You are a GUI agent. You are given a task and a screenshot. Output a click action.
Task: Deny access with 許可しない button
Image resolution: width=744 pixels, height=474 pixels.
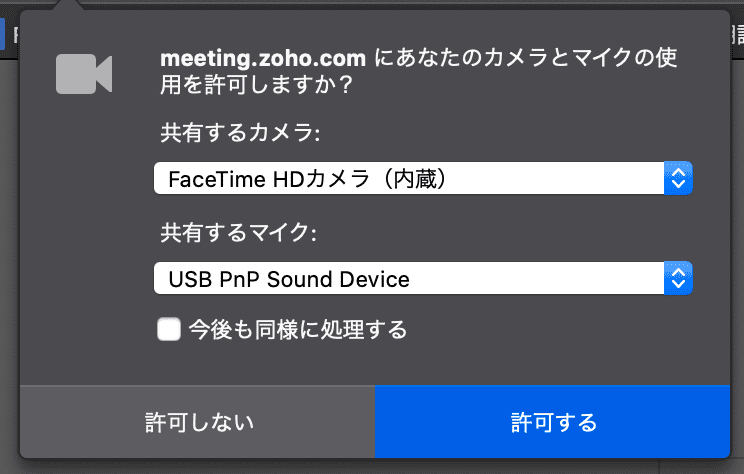(x=198, y=422)
